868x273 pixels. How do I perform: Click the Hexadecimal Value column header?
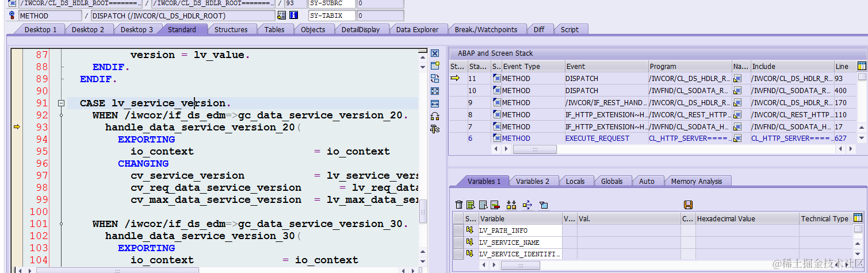pyautogui.click(x=747, y=218)
